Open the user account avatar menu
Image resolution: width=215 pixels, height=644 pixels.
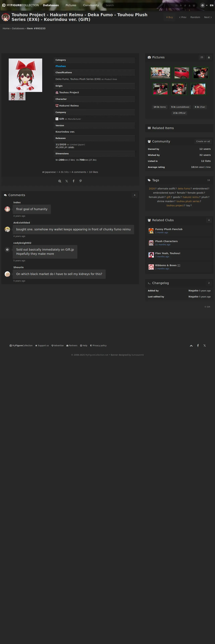point(203,5)
